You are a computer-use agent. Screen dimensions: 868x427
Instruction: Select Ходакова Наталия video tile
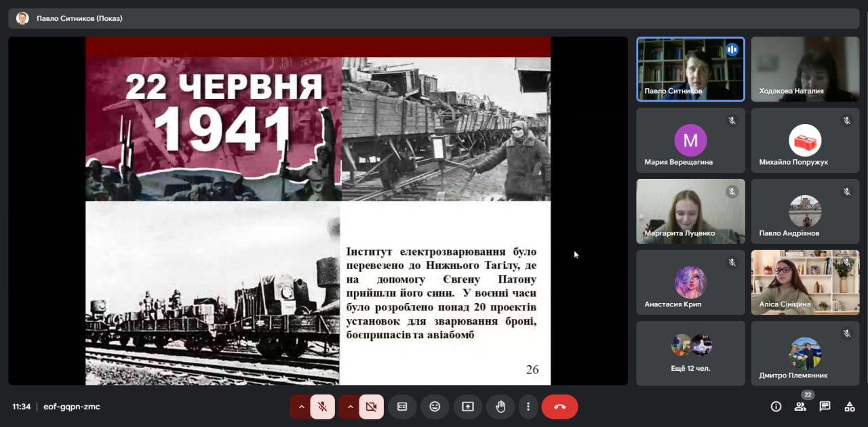(805, 69)
